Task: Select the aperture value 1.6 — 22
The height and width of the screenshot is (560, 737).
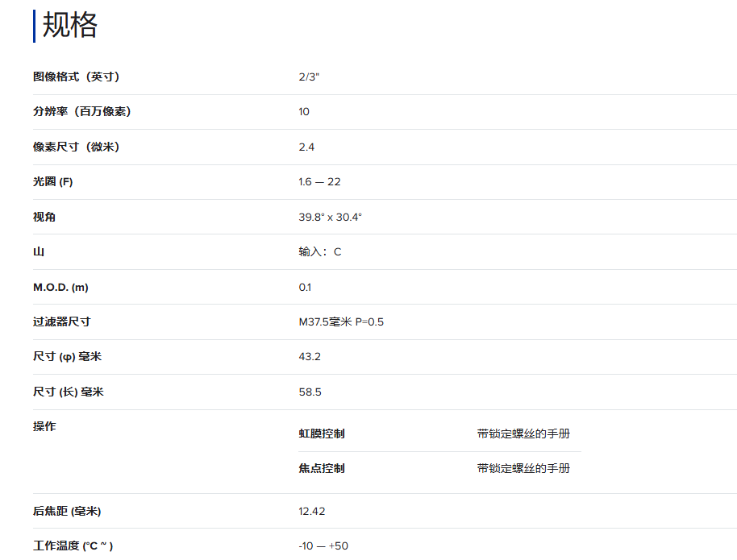Action: [319, 182]
